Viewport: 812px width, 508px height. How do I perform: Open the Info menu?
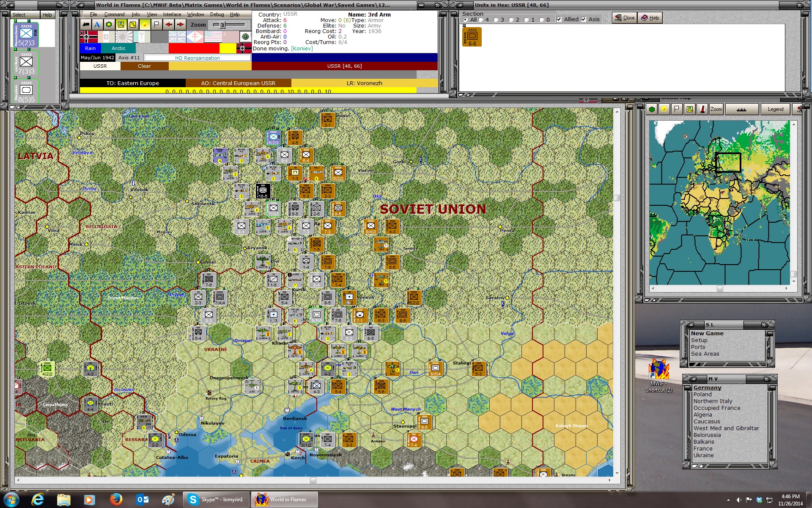point(135,14)
